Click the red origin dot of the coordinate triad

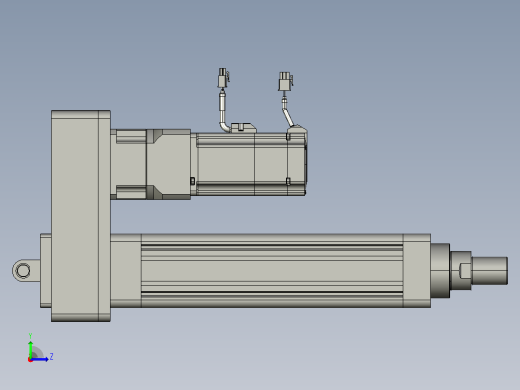pyautogui.click(x=30, y=360)
